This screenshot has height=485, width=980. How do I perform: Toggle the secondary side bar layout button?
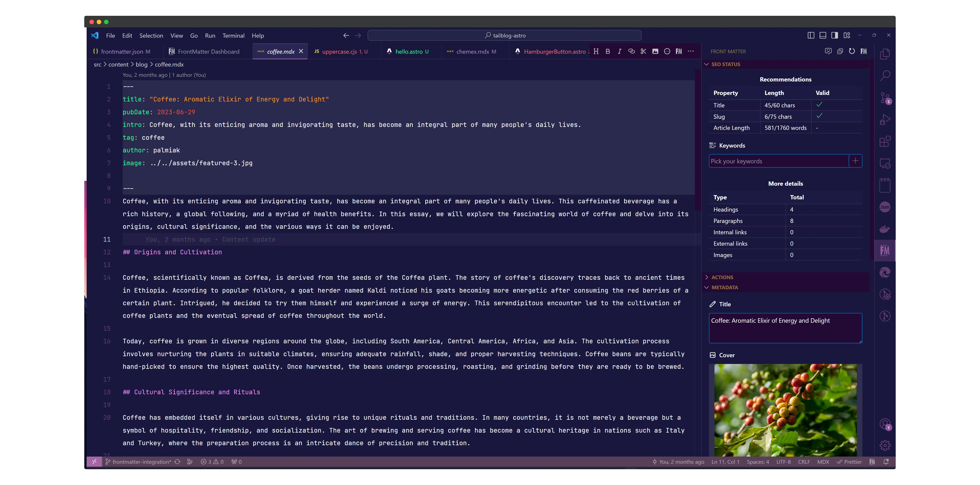coord(834,35)
